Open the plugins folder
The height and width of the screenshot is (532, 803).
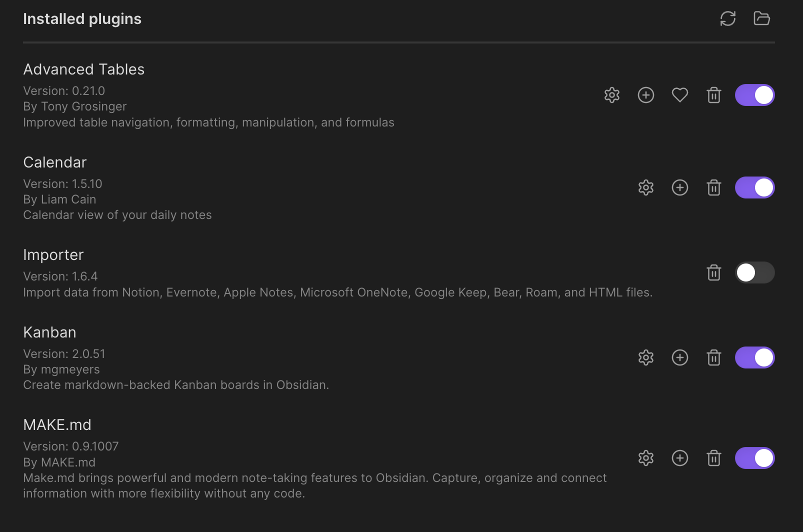click(762, 18)
